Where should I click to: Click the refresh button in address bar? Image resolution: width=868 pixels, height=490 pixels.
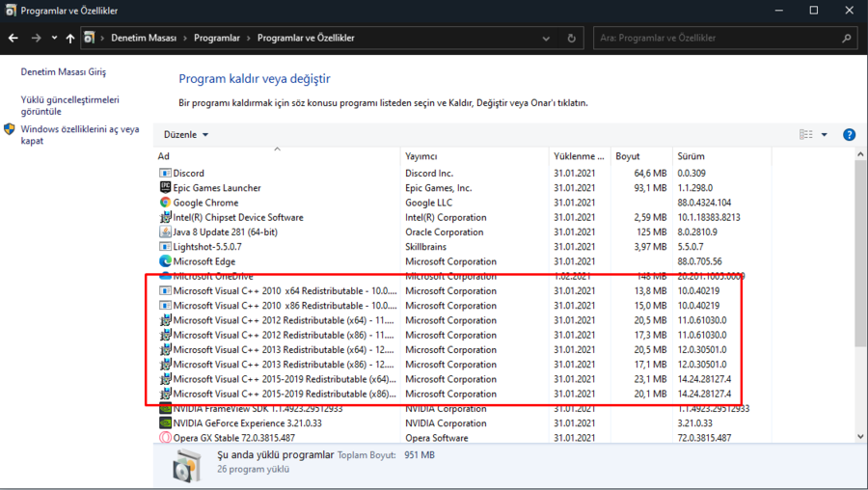coord(571,39)
